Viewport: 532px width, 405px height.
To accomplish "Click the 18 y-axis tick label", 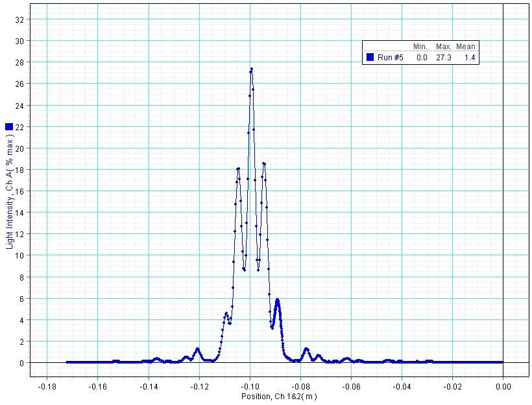I will [20, 170].
